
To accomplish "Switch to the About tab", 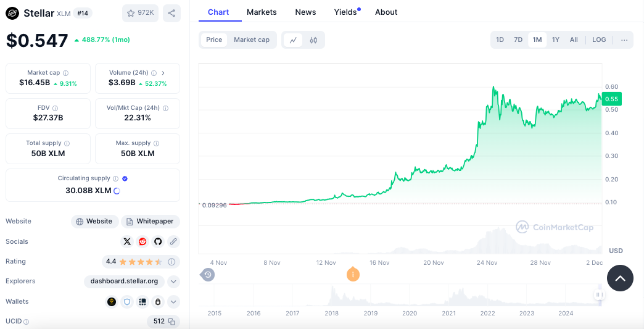I will [386, 12].
